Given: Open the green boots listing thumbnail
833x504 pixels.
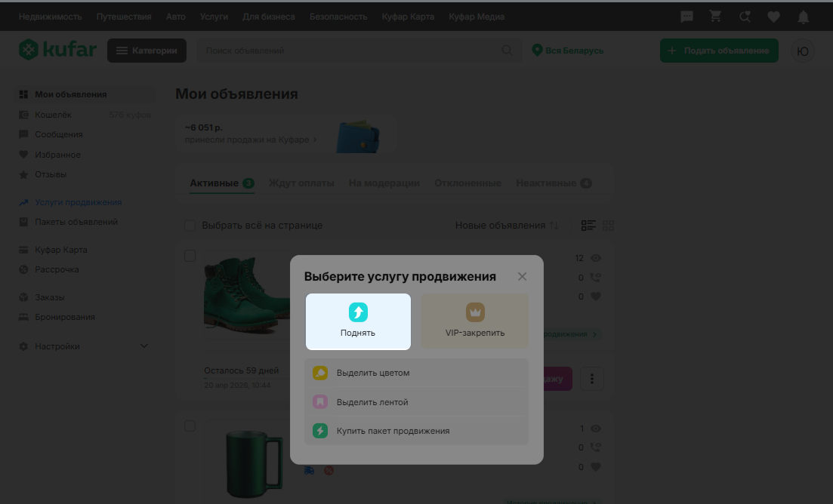Looking at the screenshot, I should click(247, 296).
